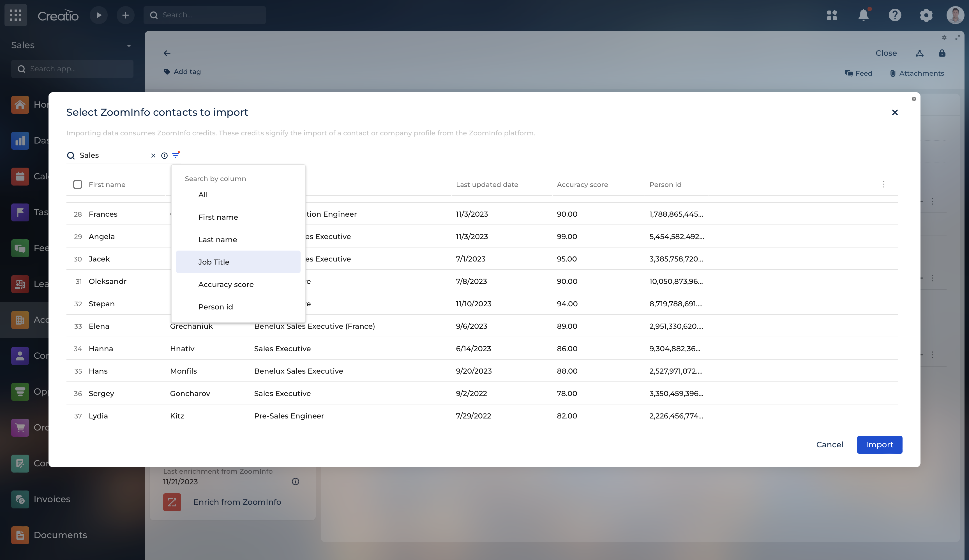969x560 pixels.
Task: Click the back arrow on the record page
Action: click(x=167, y=53)
